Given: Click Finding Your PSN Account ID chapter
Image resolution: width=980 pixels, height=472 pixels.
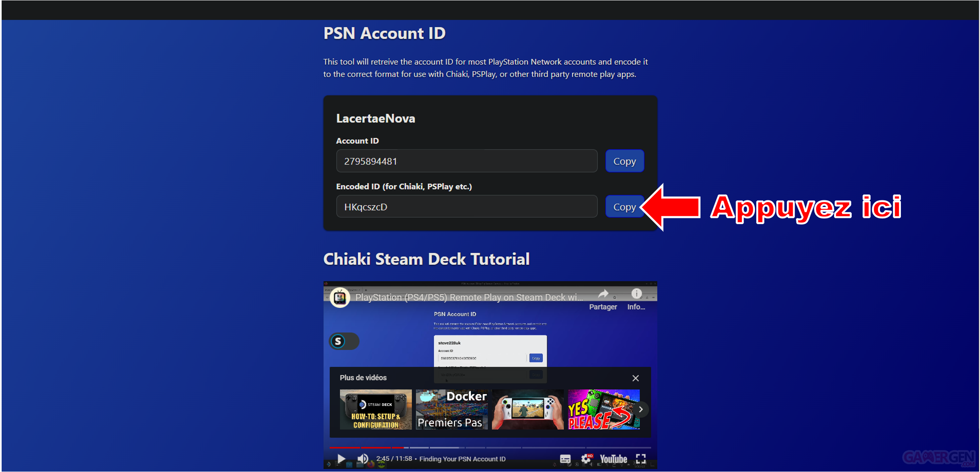Looking at the screenshot, I should tap(462, 459).
